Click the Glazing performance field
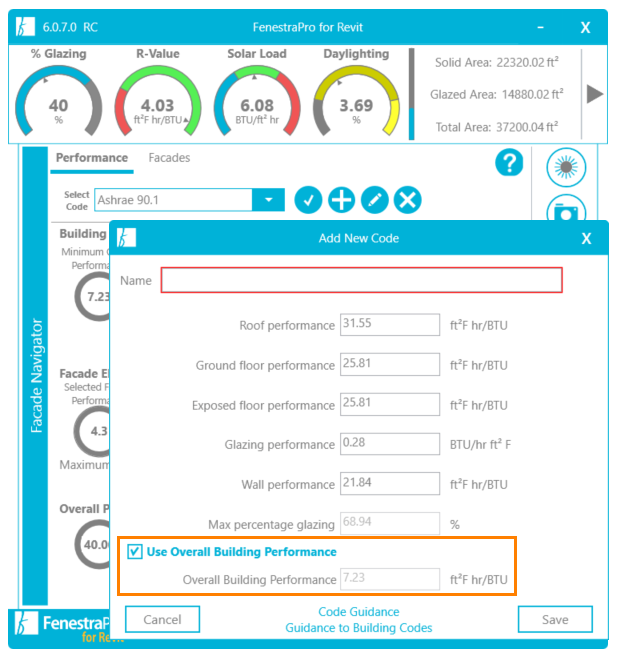The image size is (620, 663). (x=390, y=444)
